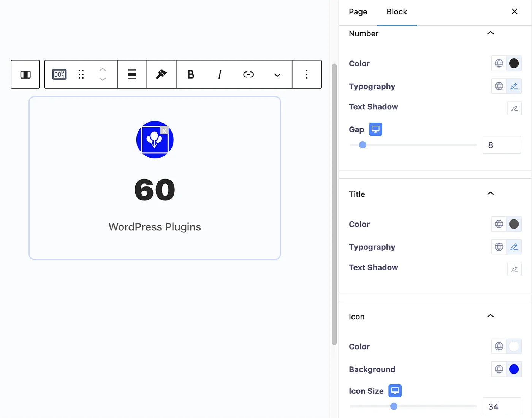Click the Icon Size slider handle
This screenshot has height=418, width=532.
(x=394, y=406)
